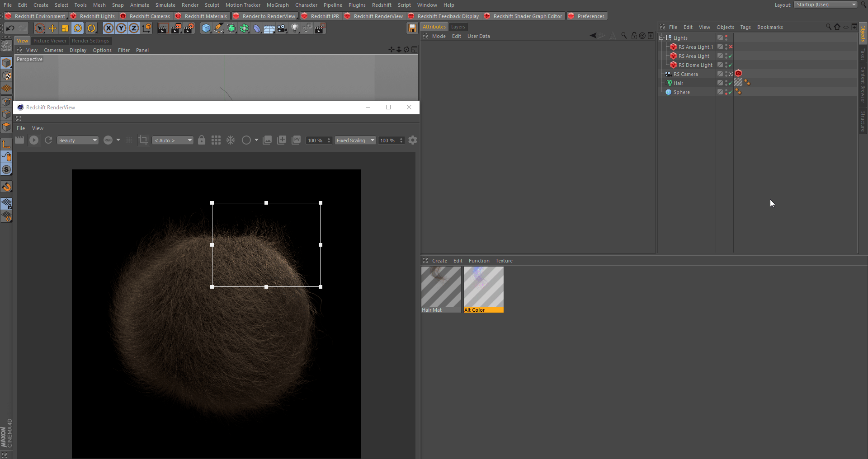Open the Beauty AOV dropdown
868x459 pixels.
point(77,141)
